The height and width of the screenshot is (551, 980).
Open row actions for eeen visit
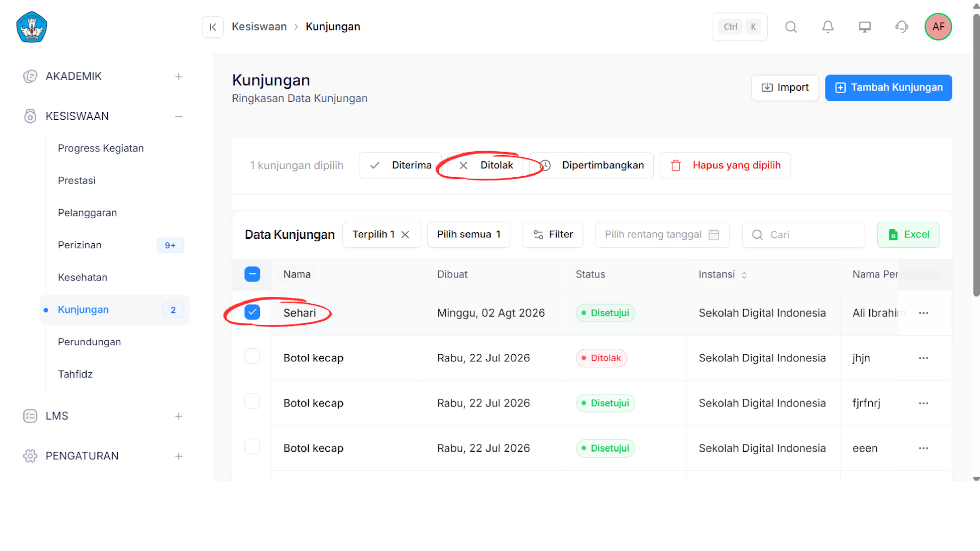(x=923, y=448)
